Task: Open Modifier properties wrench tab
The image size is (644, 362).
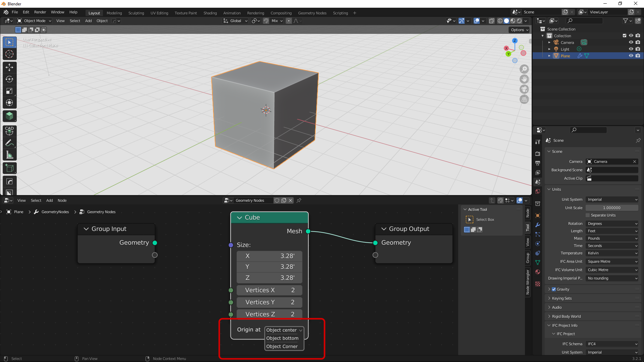Action: [x=538, y=225]
